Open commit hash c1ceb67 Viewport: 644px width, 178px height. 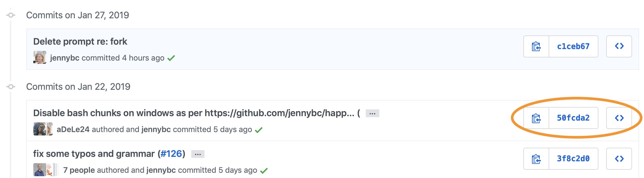coord(573,46)
